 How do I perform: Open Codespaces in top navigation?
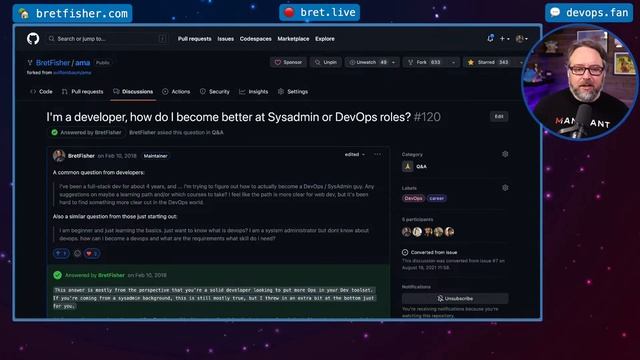256,39
